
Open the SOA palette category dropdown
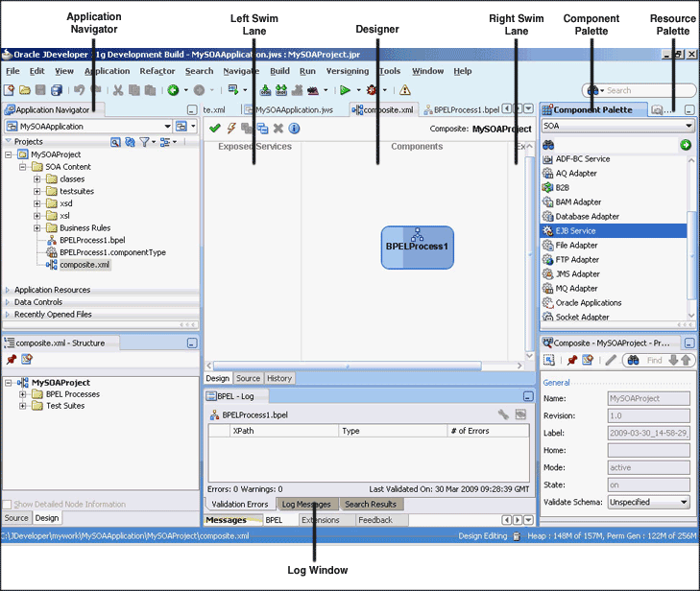click(688, 126)
